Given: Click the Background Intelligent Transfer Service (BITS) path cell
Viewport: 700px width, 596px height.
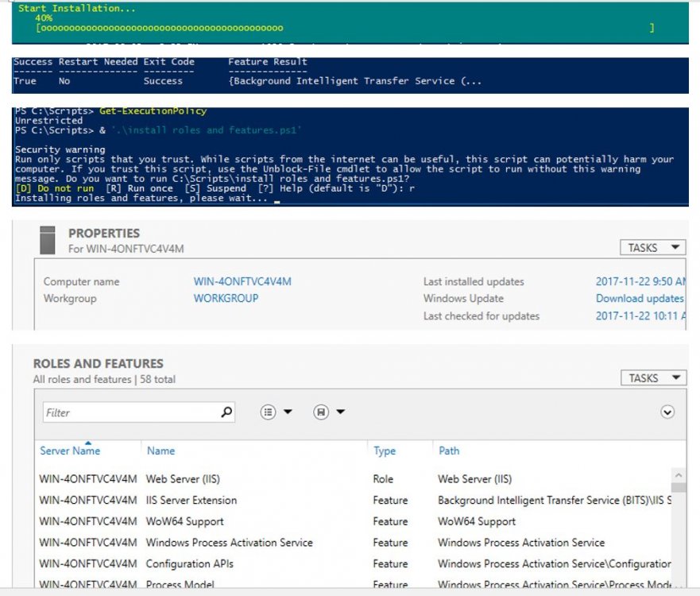Looking at the screenshot, I should 555,501.
